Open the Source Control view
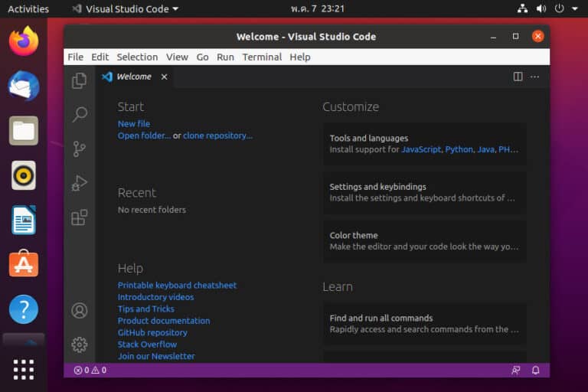 pos(79,149)
